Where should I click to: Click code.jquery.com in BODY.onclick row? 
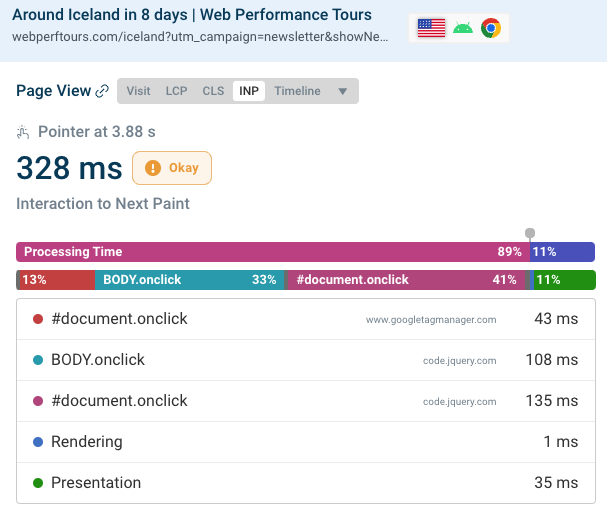460,361
